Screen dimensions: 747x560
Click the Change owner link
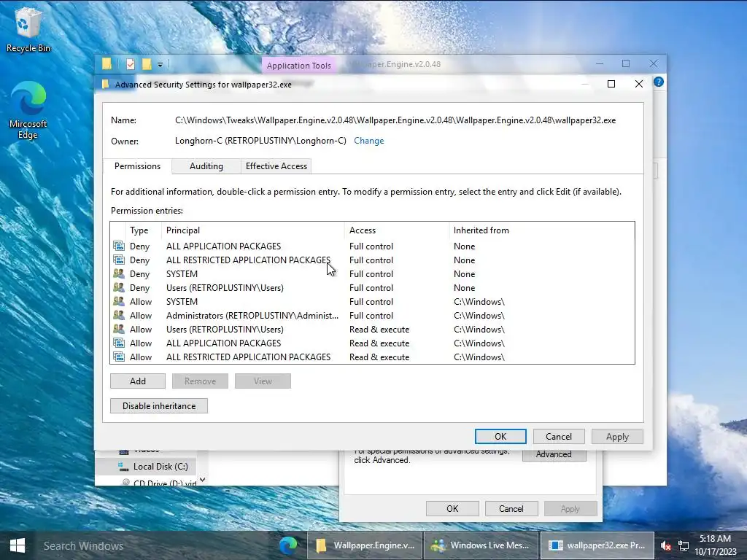point(368,141)
